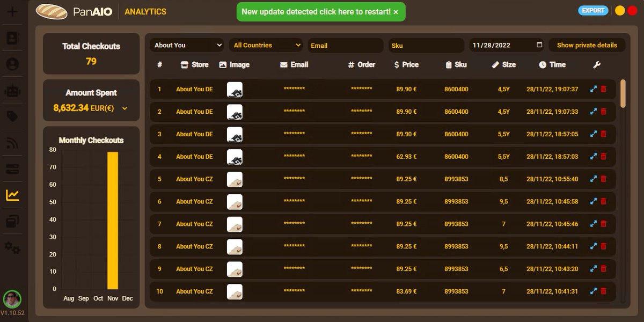Delete checkout row 8 with trash icon
The width and height of the screenshot is (644, 322).
coord(603,246)
